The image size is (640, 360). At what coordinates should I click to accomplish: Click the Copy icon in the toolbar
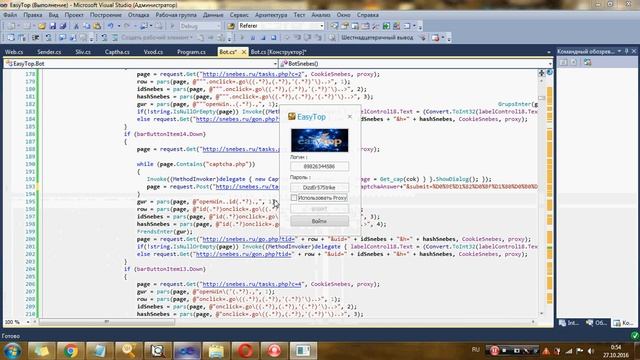click(87, 26)
